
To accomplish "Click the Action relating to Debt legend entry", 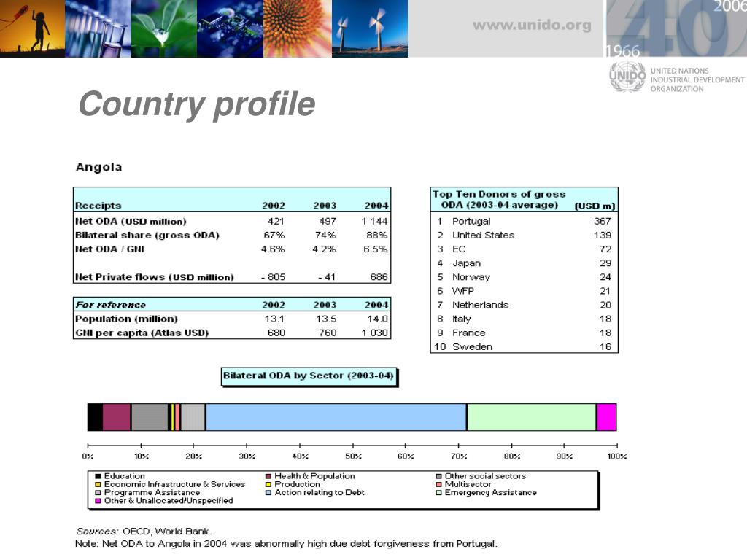I will (315, 492).
